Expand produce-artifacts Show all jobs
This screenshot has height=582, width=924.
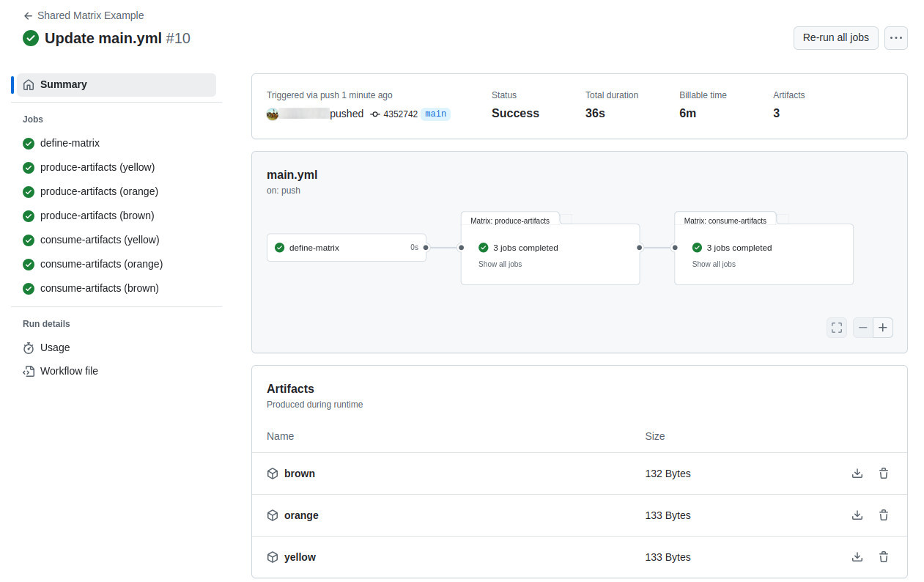500,264
